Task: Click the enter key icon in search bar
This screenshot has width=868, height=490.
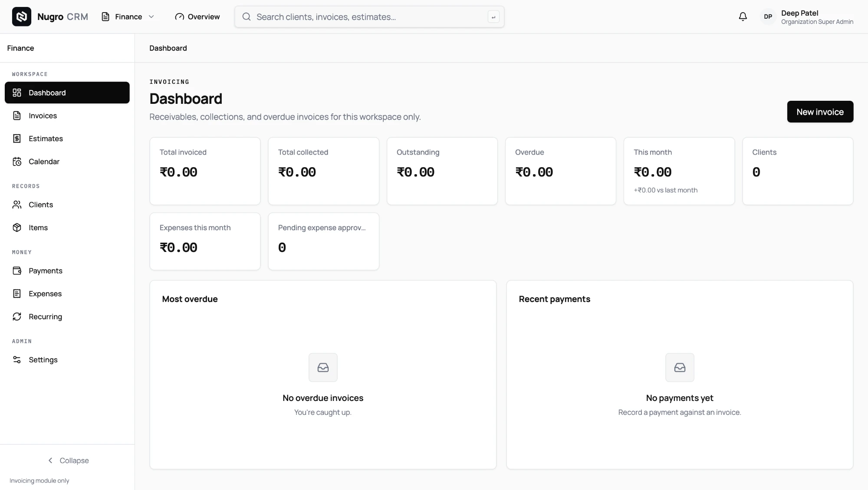Action: [493, 17]
